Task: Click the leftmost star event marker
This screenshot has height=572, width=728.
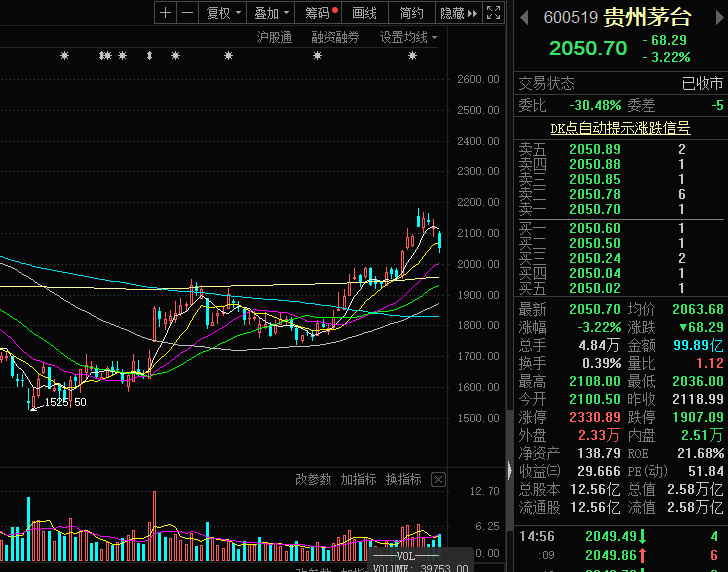Action: click(65, 56)
